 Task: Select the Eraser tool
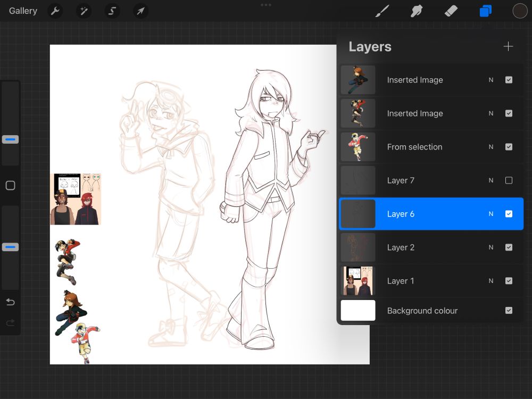(x=451, y=11)
